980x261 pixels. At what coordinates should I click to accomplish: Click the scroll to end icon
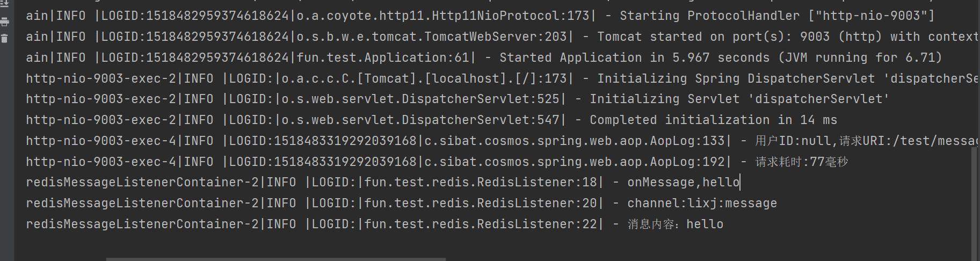click(x=5, y=5)
